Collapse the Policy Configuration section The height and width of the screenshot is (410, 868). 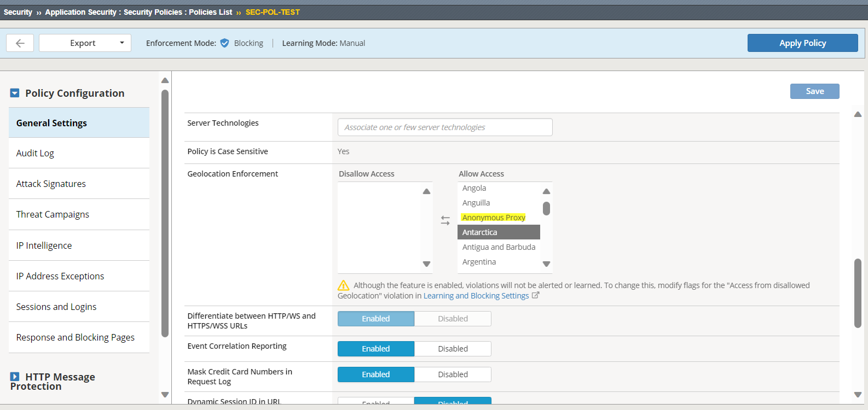tap(15, 93)
